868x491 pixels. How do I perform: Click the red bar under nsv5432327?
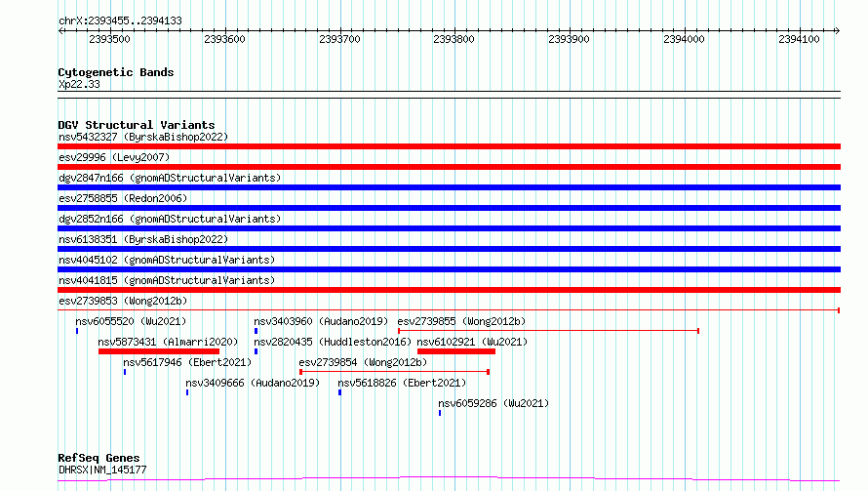[x=449, y=146]
